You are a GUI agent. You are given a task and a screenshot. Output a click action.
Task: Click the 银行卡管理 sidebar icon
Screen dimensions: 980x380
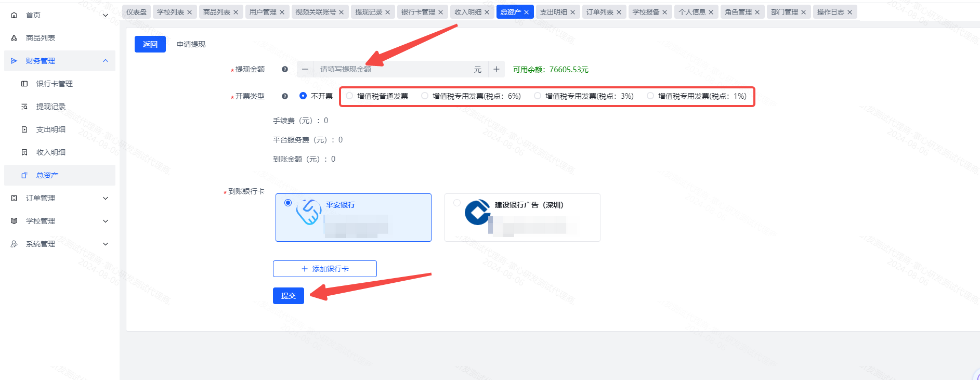[x=24, y=84]
